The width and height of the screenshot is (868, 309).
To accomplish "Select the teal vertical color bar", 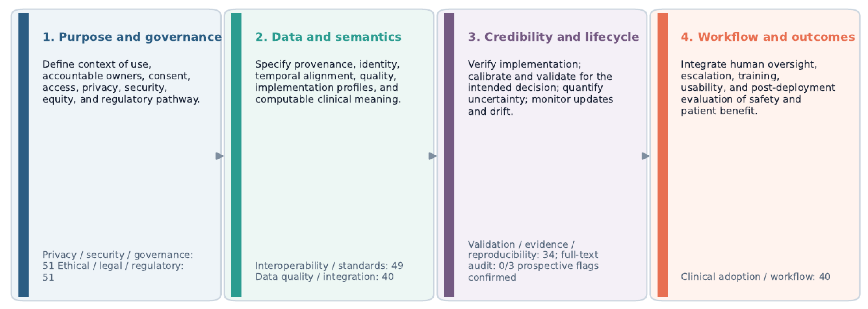I will tap(236, 155).
